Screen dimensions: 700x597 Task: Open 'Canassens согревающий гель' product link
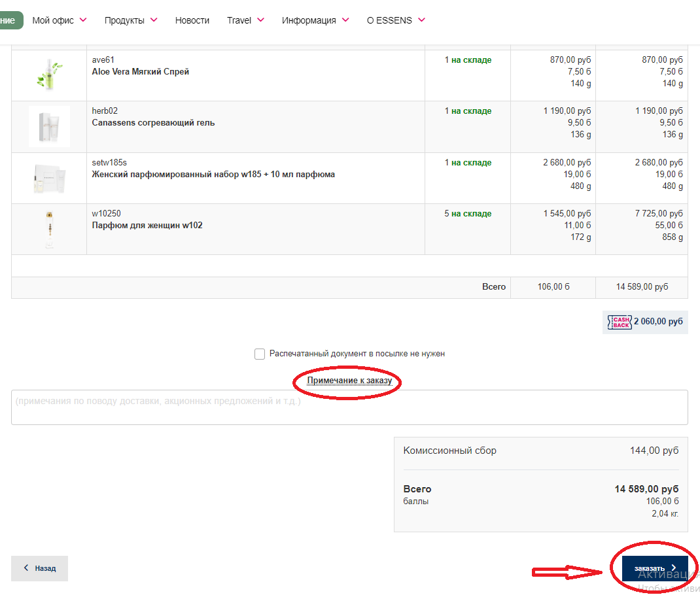[153, 123]
